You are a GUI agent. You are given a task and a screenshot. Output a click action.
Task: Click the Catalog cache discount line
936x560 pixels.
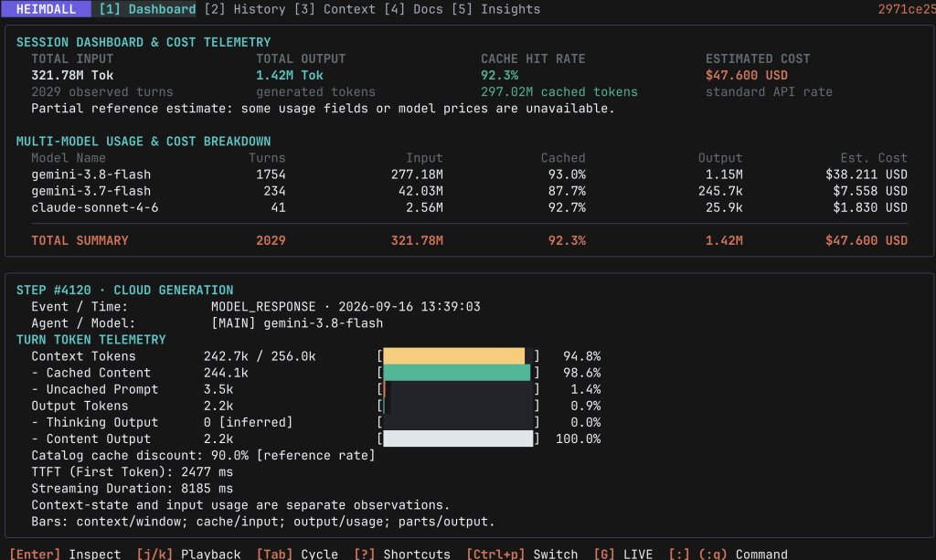click(203, 456)
